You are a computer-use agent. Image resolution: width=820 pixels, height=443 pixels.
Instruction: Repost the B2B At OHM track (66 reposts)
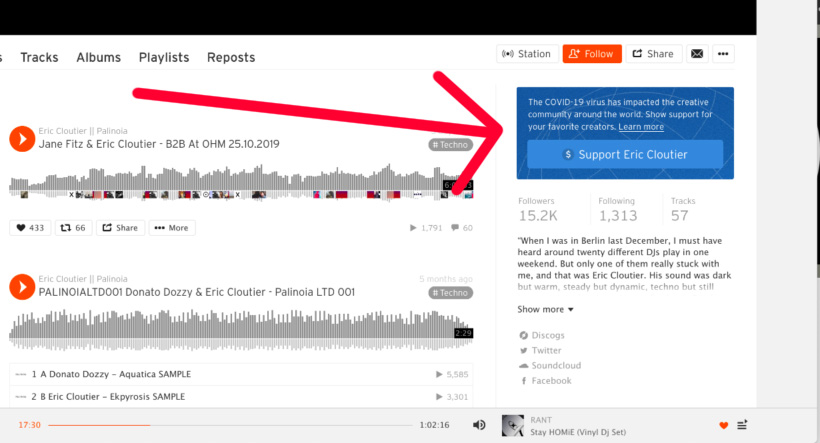73,228
